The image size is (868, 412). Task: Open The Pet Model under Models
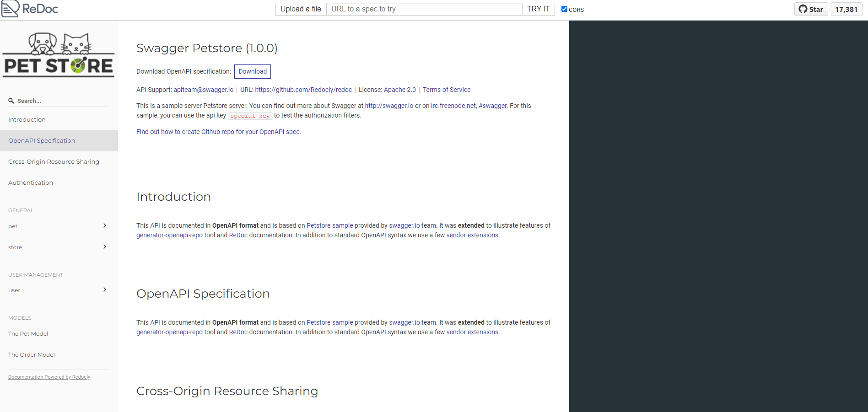(28, 333)
